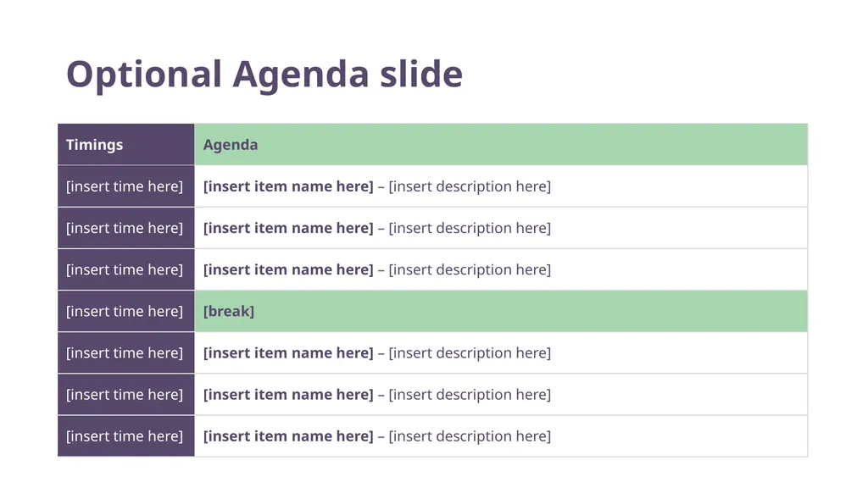Click the 'Agenda' header cell
The image size is (868, 488).
[501, 144]
